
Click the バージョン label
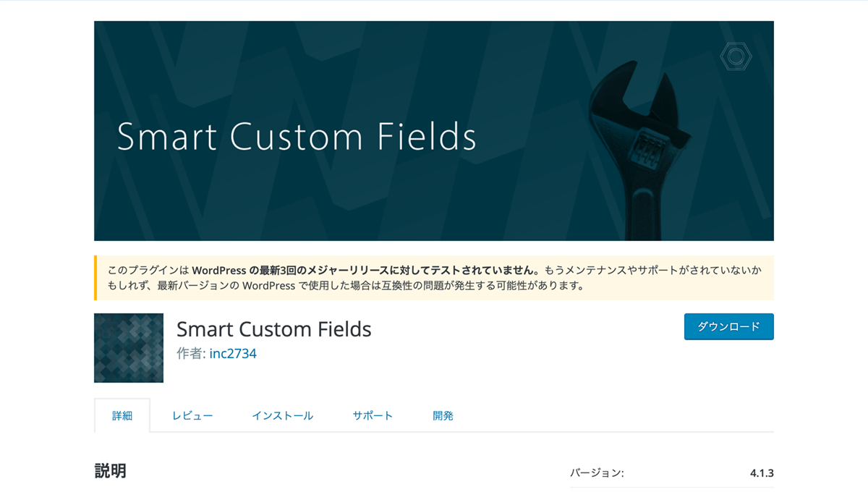pos(597,473)
